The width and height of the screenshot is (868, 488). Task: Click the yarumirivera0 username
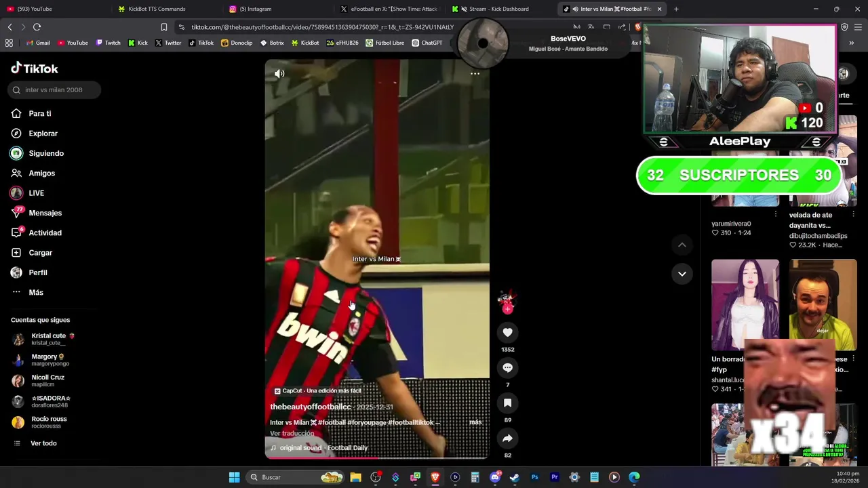(x=731, y=224)
